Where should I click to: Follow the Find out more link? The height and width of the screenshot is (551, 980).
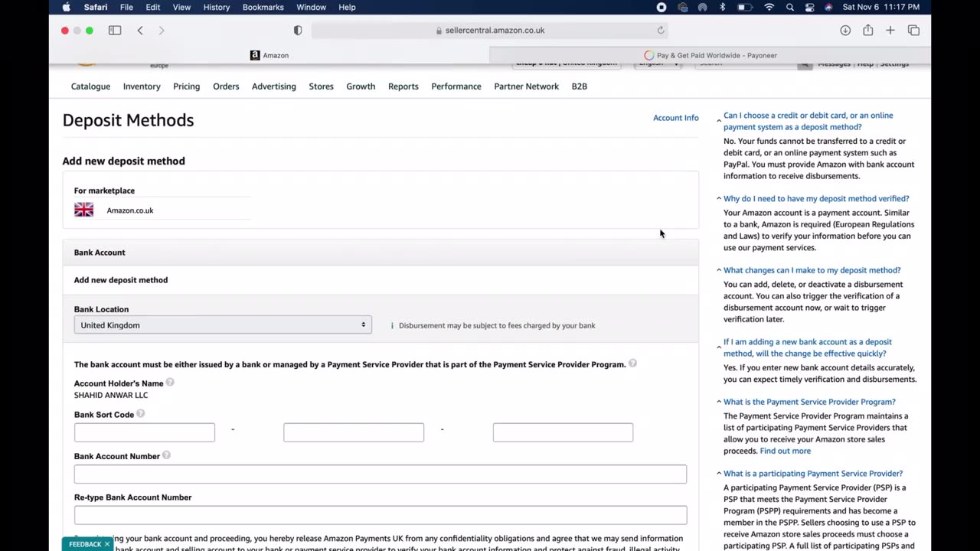click(x=785, y=451)
